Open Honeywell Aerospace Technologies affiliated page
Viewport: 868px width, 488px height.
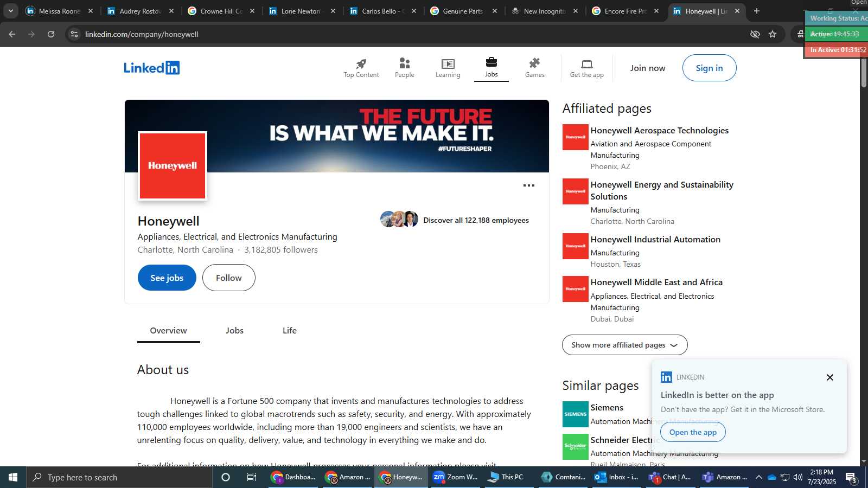point(659,131)
